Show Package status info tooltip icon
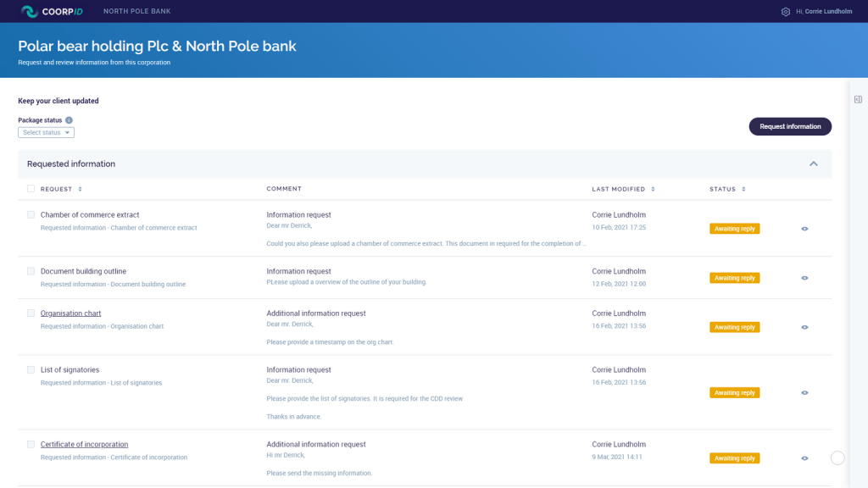 (x=69, y=120)
